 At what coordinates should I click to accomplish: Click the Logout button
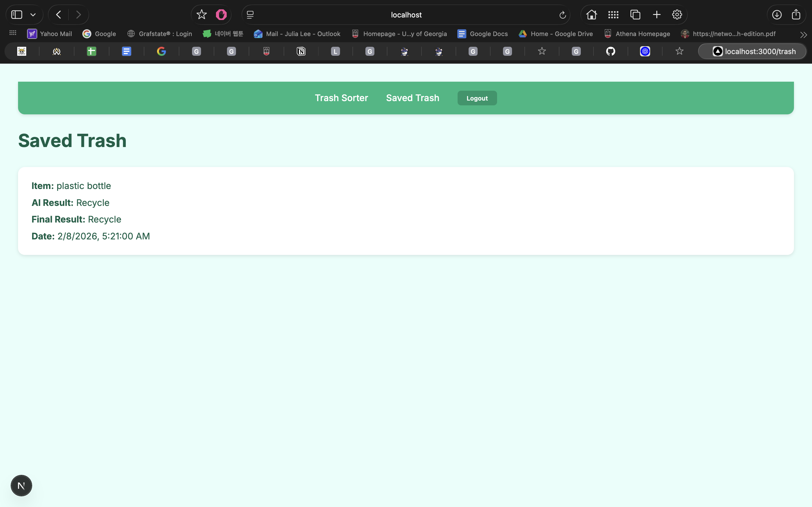click(x=477, y=98)
